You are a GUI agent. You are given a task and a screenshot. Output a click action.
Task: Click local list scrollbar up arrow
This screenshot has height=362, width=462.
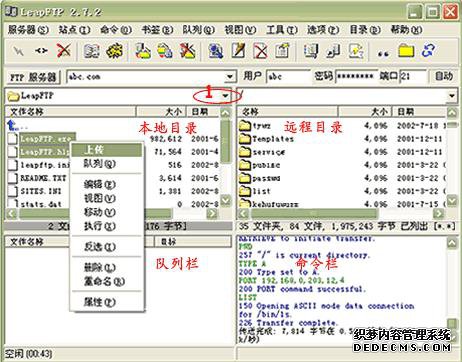[226, 113]
